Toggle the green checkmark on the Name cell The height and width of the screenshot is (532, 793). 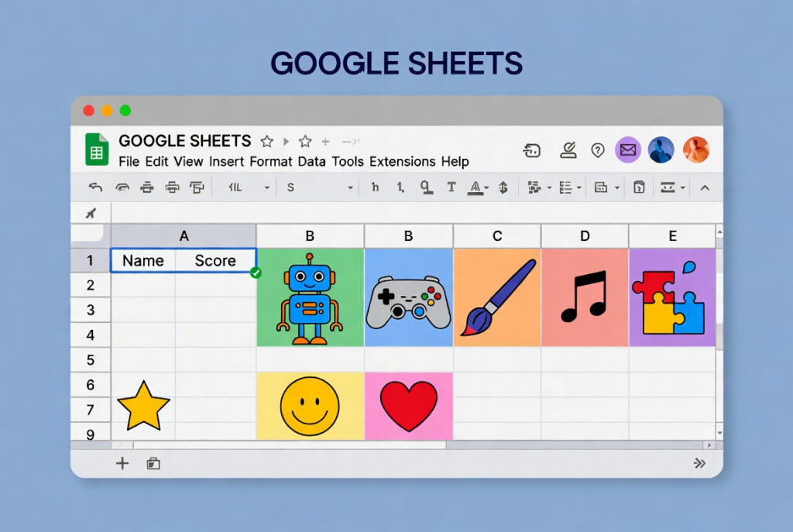click(256, 272)
